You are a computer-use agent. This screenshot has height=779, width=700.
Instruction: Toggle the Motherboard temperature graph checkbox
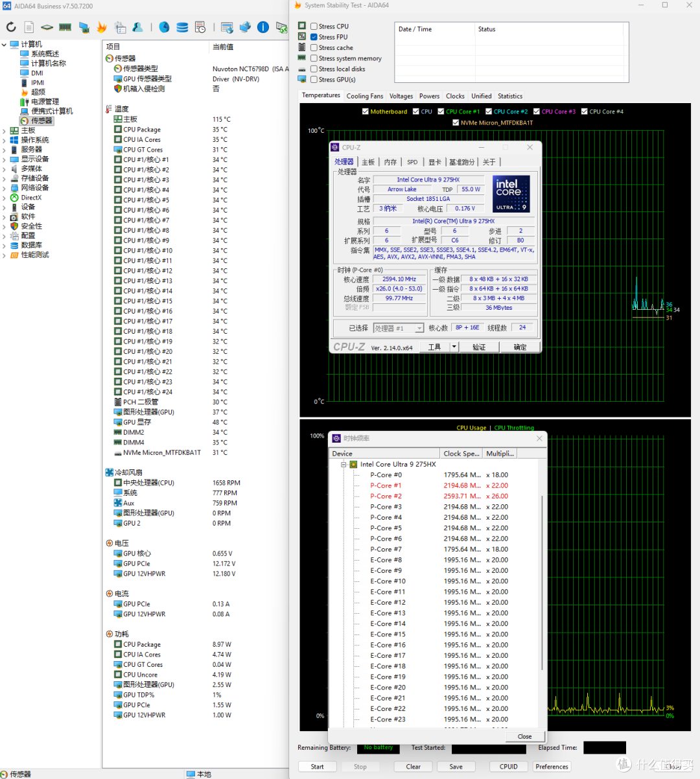(x=366, y=111)
